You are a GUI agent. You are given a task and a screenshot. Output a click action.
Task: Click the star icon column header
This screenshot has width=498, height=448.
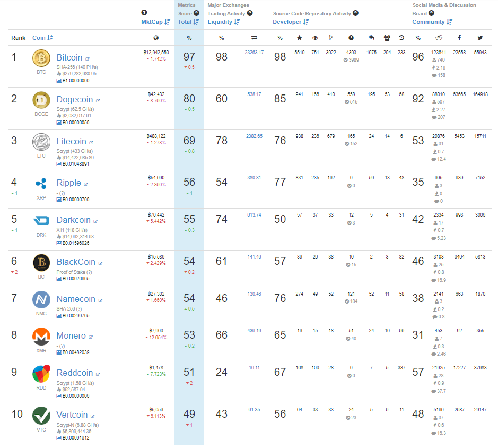tap(299, 38)
